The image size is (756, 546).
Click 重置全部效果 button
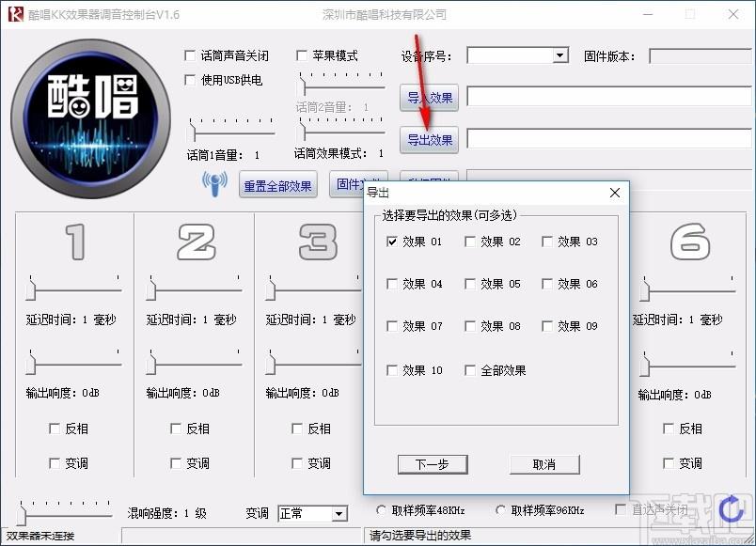(x=277, y=185)
